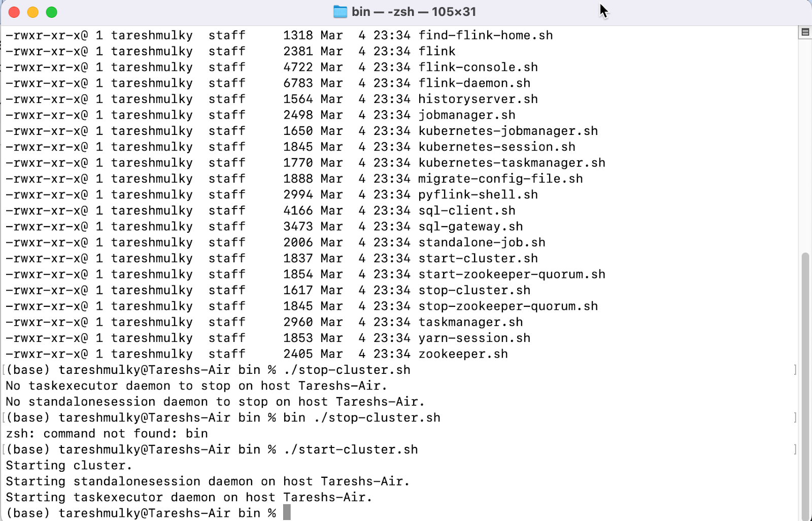The height and width of the screenshot is (521, 812).
Task: Click the split pane icon above scrollbar
Action: [805, 32]
